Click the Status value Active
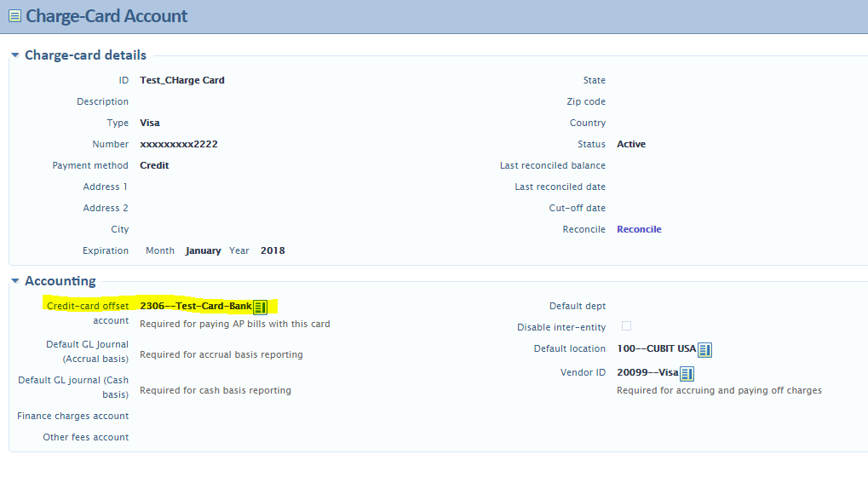This screenshot has height=483, width=868. tap(631, 144)
